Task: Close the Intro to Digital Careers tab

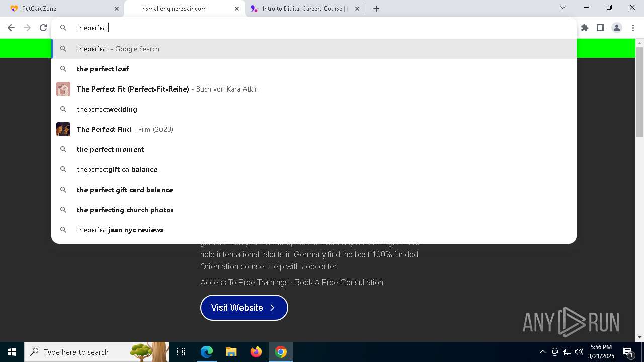Action: coord(357,9)
